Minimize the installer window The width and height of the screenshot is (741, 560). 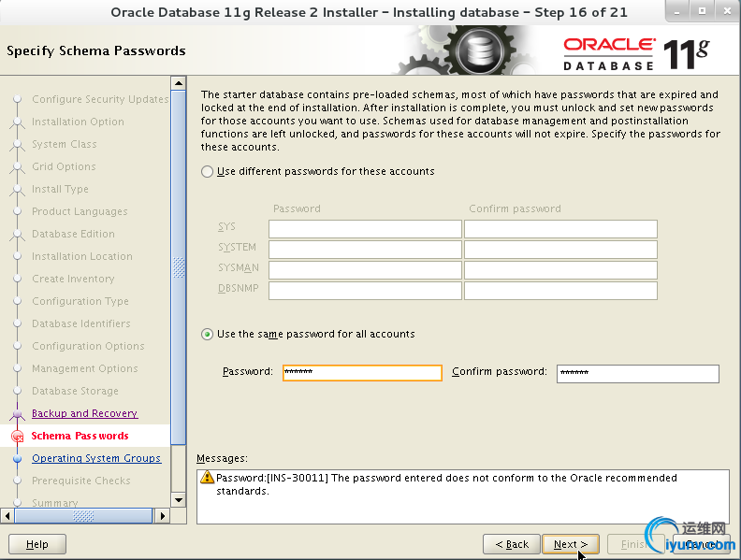[x=677, y=11]
